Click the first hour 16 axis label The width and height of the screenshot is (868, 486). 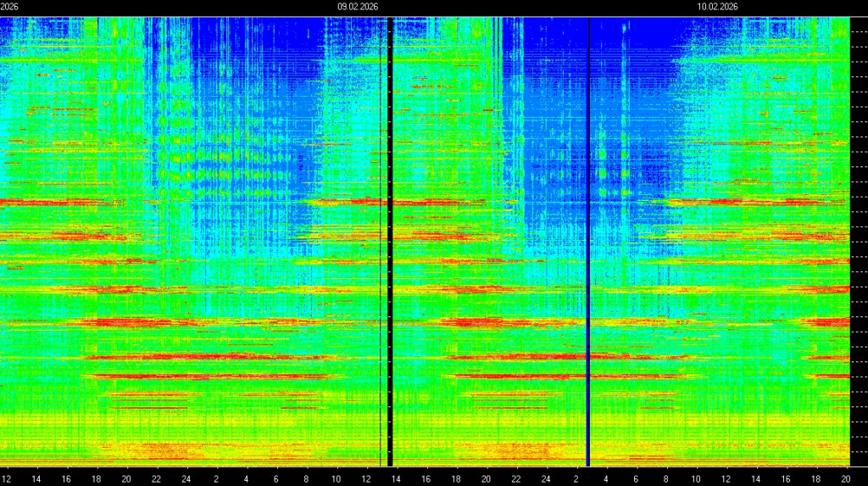(66, 479)
